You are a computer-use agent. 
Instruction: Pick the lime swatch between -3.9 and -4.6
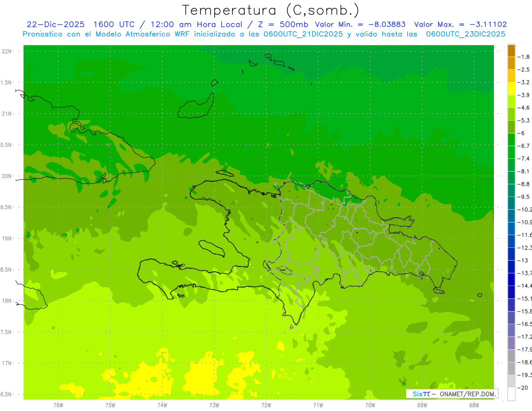[511, 101]
